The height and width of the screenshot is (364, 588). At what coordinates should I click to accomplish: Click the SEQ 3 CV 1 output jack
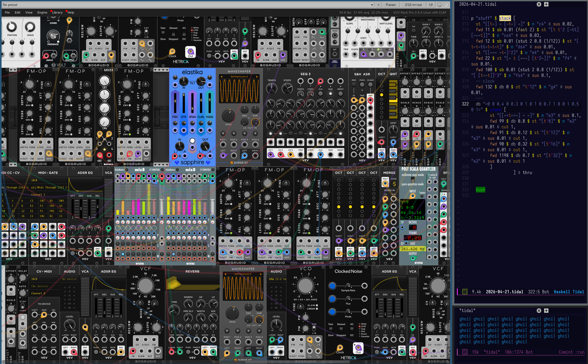pyautogui.click(x=271, y=155)
